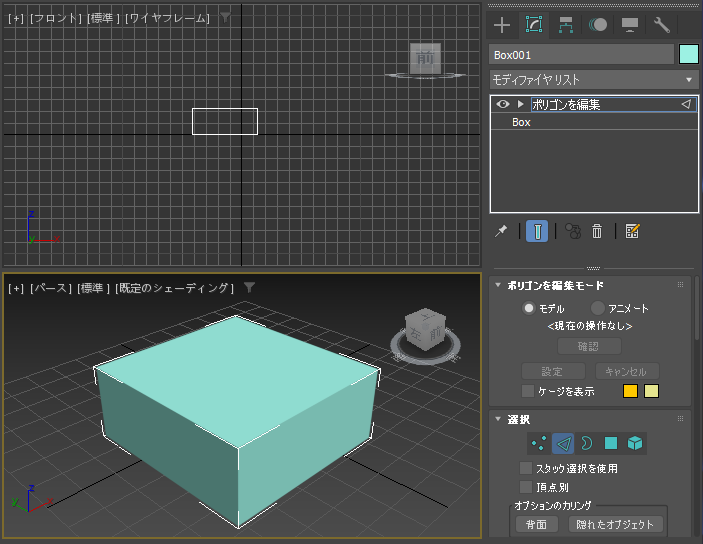Collapse the ポリゴンを編集モード rollout
The height and width of the screenshot is (544, 703).
pos(498,285)
